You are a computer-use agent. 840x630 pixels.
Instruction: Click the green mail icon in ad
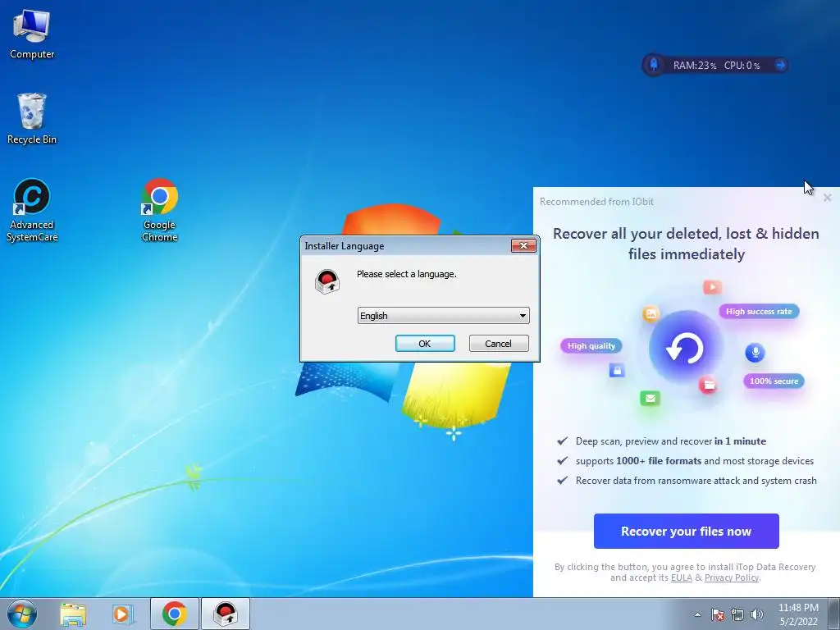pyautogui.click(x=650, y=398)
